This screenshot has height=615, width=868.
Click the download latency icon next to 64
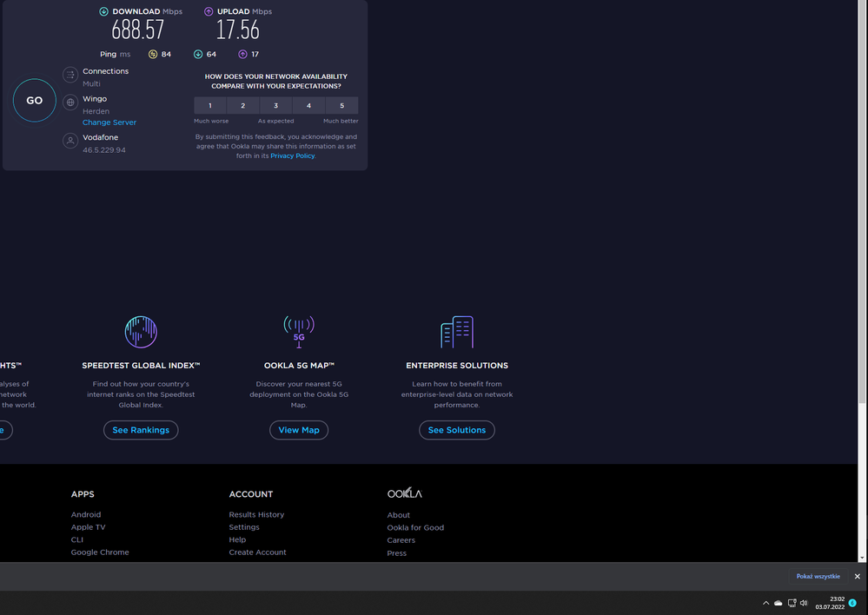[197, 54]
